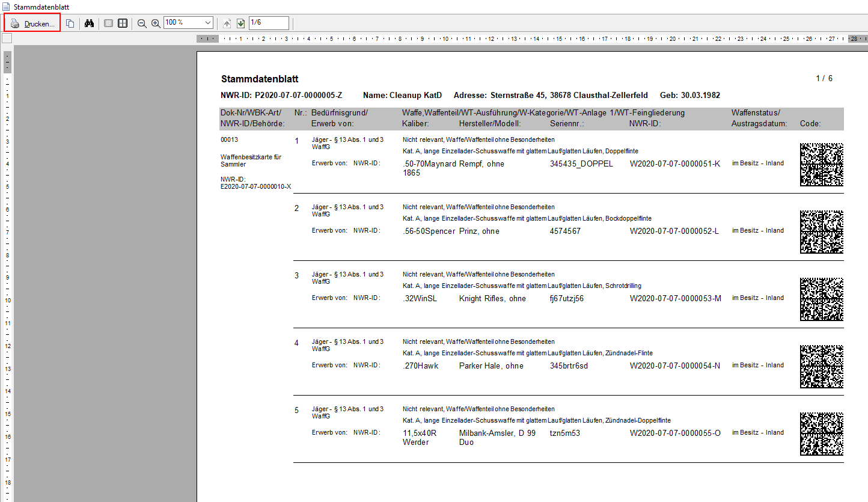Click the QR code of weapon 5
This screenshot has width=868, height=502.
(821, 433)
